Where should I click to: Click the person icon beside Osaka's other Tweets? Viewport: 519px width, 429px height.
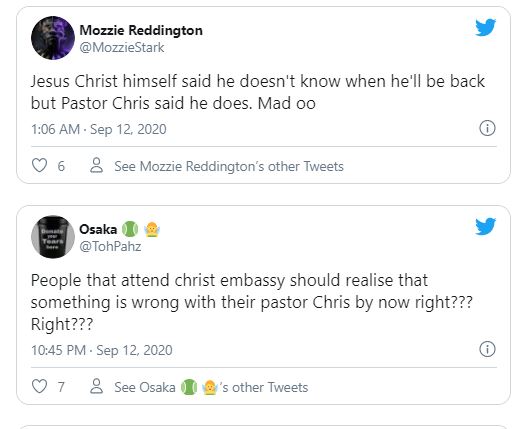click(97, 386)
